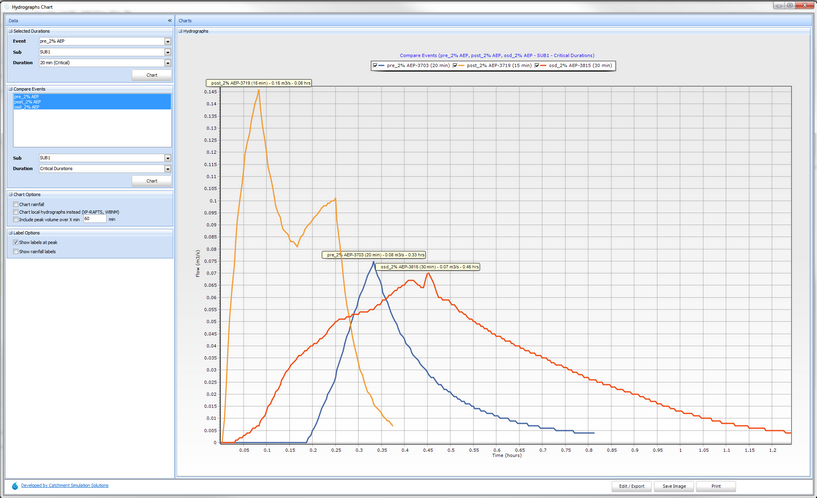Collapse the Hydrographs chart section icon
The width and height of the screenshot is (817, 498).
(x=181, y=31)
